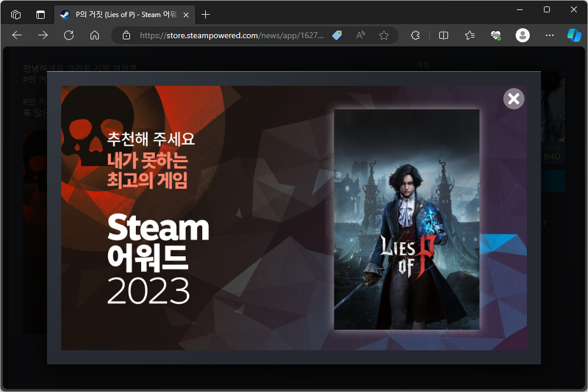
Task: Launch the Copilot sidebar
Action: [574, 35]
